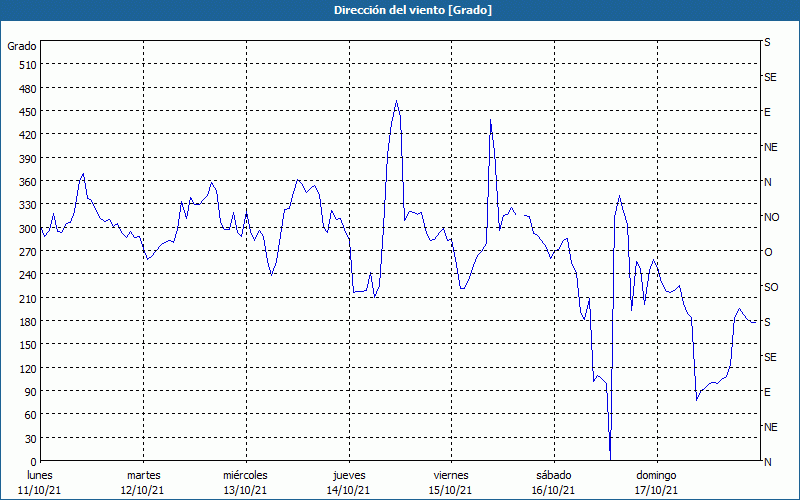This screenshot has height=500, width=800.
Task: Select the 360 axis tick label
Action: point(28,182)
